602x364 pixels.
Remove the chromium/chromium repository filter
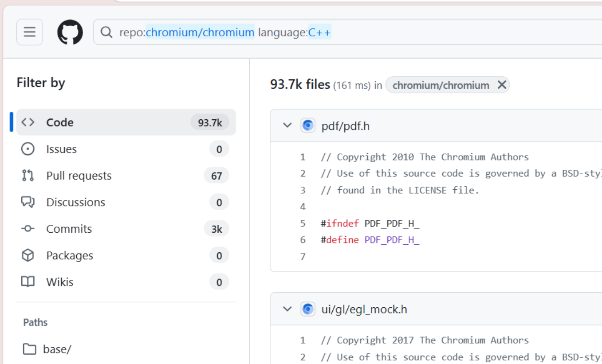click(x=502, y=85)
